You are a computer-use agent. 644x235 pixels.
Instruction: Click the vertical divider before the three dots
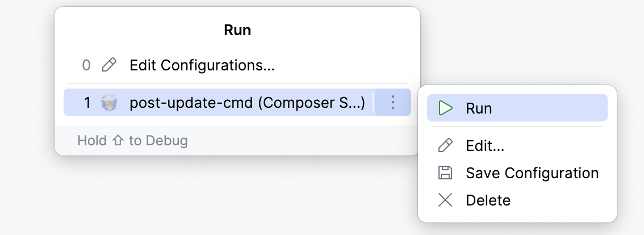click(373, 103)
